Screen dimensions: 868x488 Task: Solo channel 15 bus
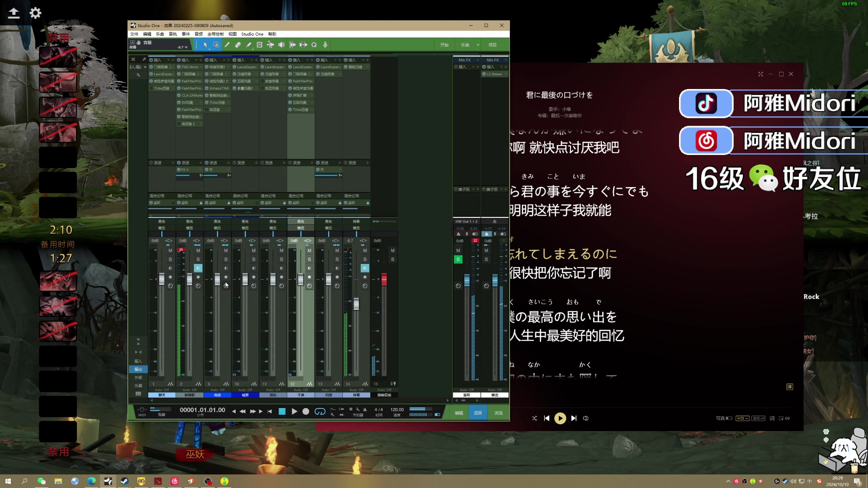[392, 259]
